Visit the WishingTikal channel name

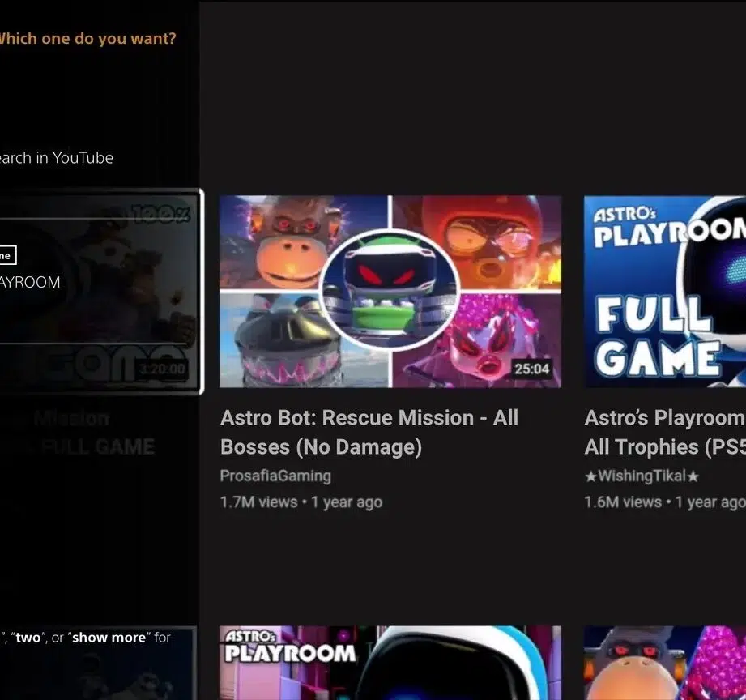642,476
